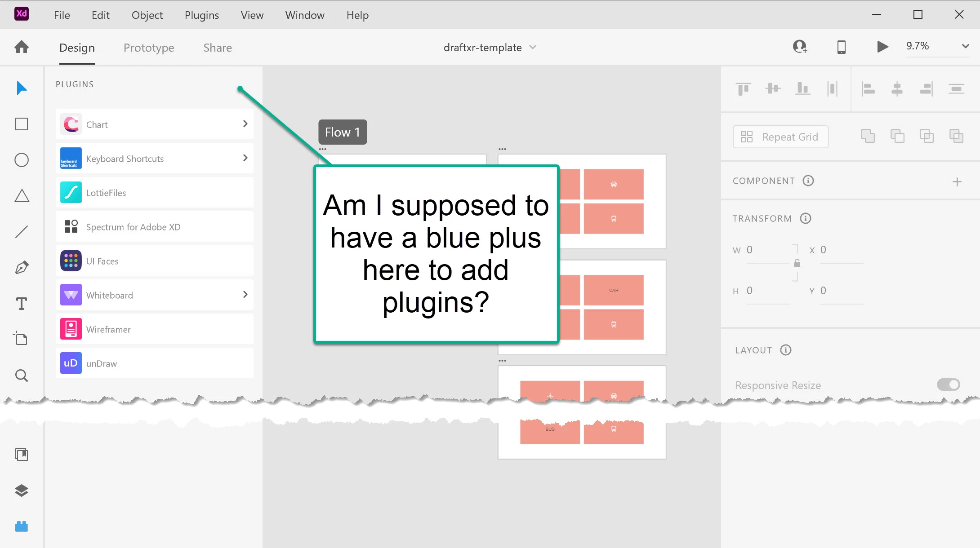Image resolution: width=980 pixels, height=548 pixels.
Task: Open the Layers panel icon
Action: [x=22, y=491]
